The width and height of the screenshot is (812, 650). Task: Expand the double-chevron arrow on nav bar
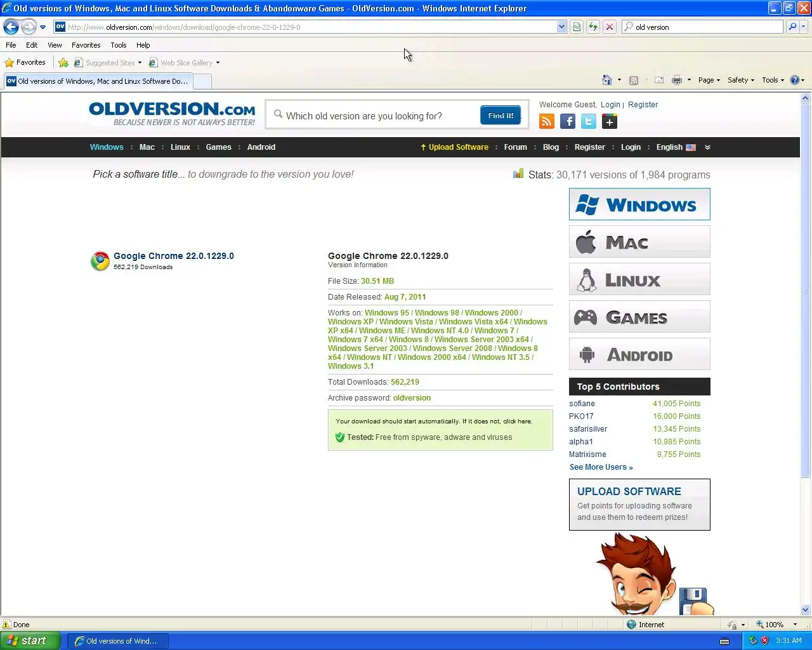click(707, 147)
